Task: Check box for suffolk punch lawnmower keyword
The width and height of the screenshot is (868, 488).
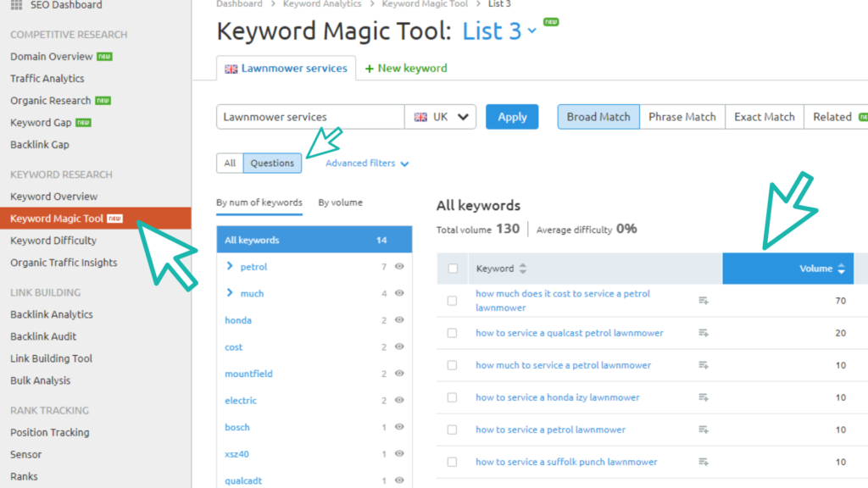Action: click(453, 462)
